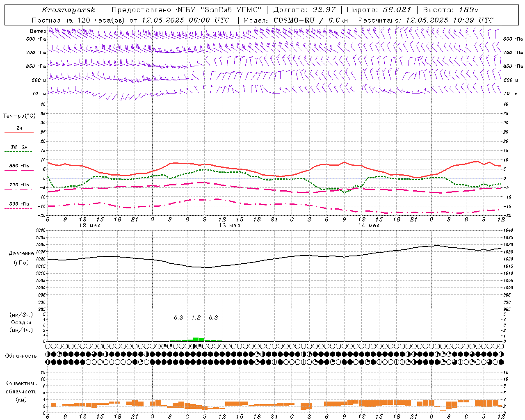Screen dimensions: 525x420
Task: Click the "Долгота: 92.97" header field
Action: pos(304,10)
